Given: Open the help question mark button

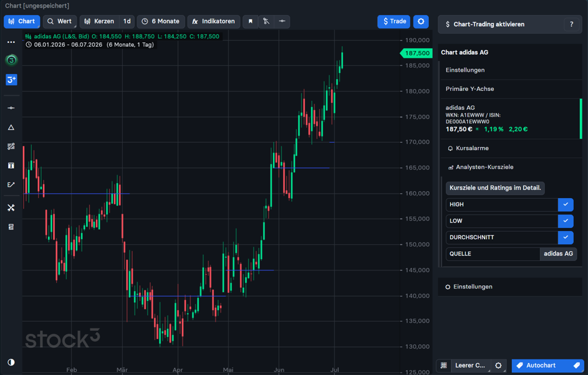Looking at the screenshot, I should [x=572, y=24].
